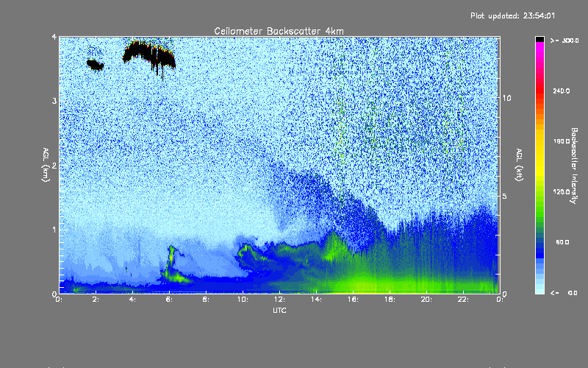Screen dimensions: 588x368
Task: Click the '22:' UTC tick label
Action: pyautogui.click(x=463, y=300)
